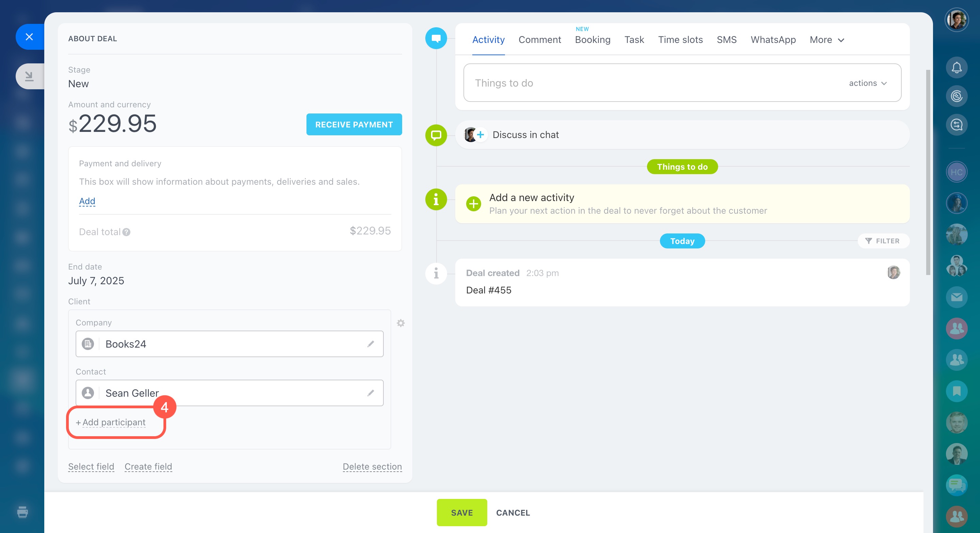
Task: Expand the More tabs dropdown
Action: [827, 40]
